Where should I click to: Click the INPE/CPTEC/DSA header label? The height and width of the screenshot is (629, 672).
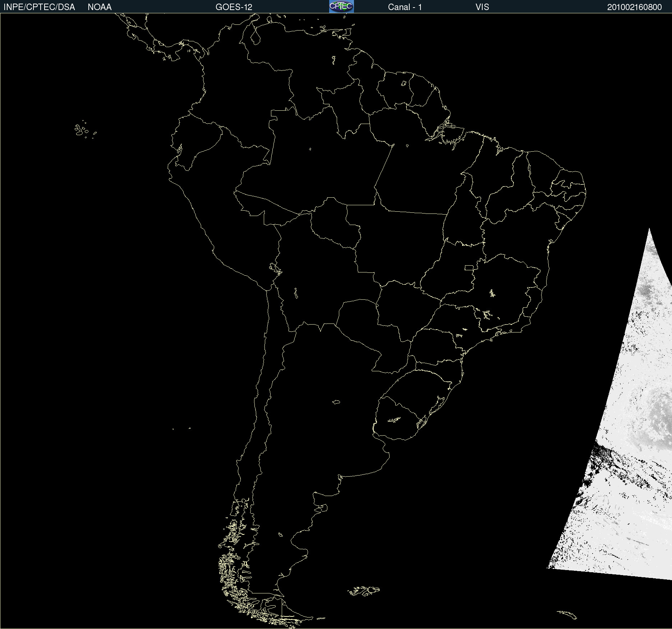[x=39, y=7]
